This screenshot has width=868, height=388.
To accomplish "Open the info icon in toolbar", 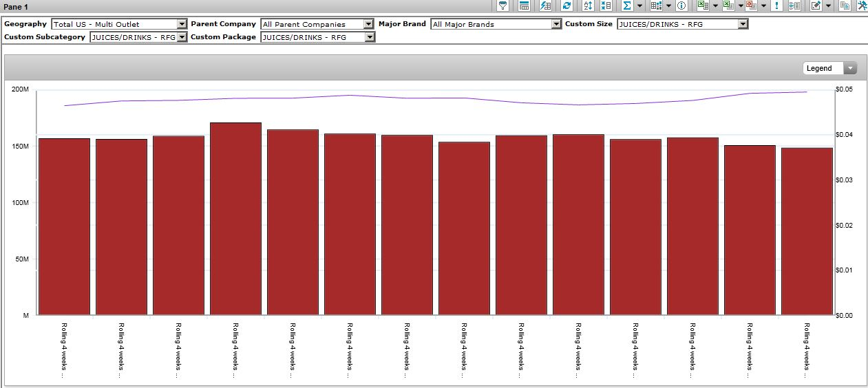I will click(x=681, y=6).
